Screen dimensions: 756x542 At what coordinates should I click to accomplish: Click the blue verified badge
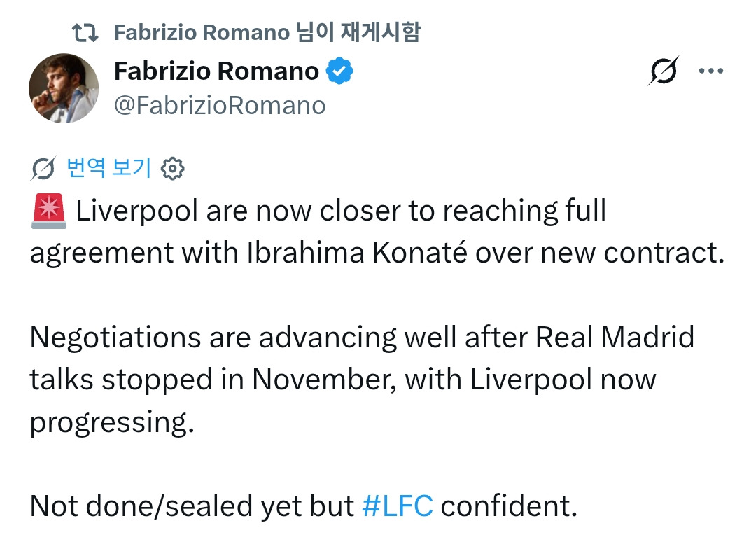coord(341,71)
